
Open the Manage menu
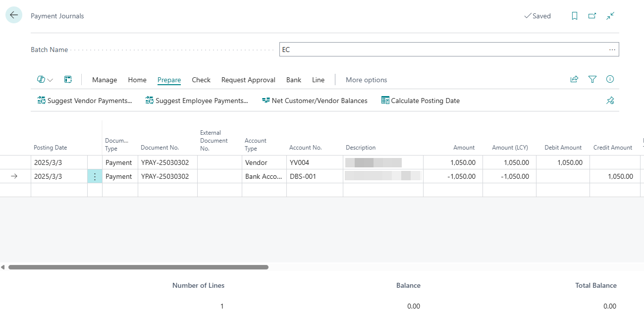(105, 80)
